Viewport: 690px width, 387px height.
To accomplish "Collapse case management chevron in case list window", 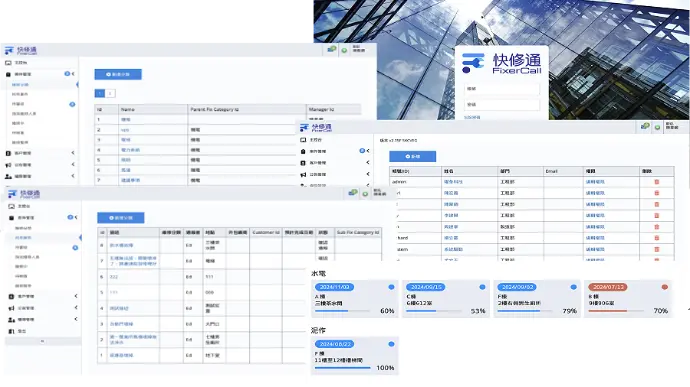I will [x=76, y=217].
